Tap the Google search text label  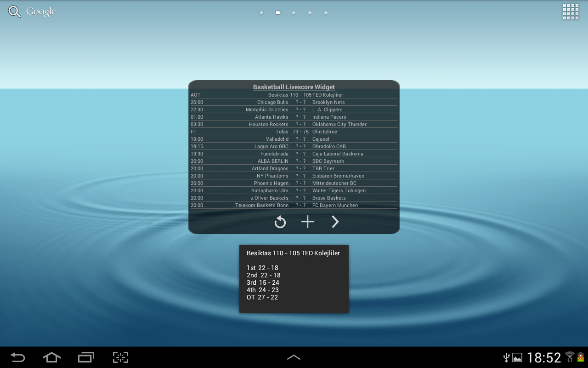(41, 12)
